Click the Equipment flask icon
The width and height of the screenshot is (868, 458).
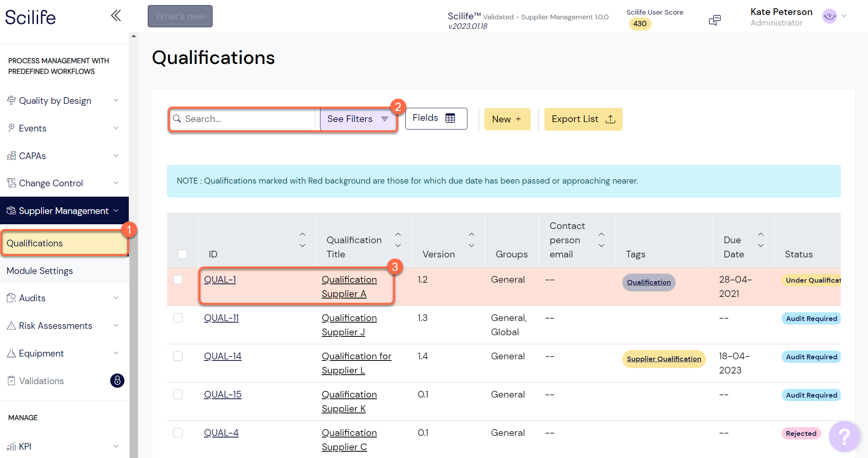tap(11, 353)
